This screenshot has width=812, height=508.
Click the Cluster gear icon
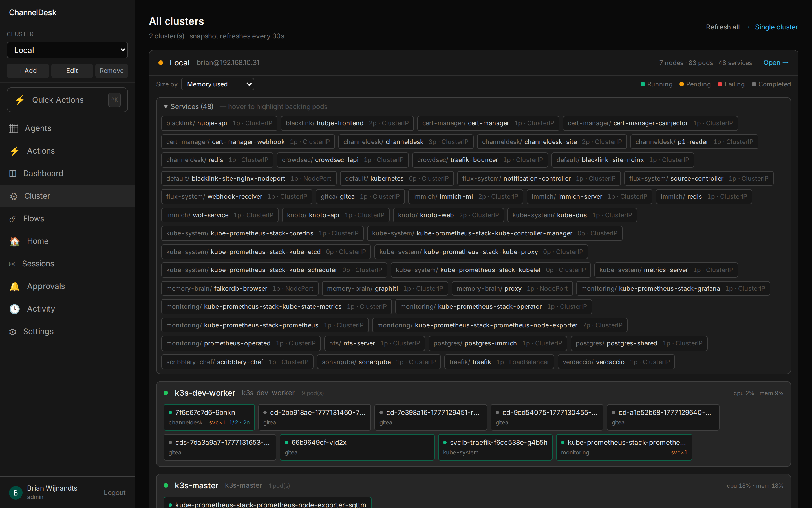(x=14, y=196)
